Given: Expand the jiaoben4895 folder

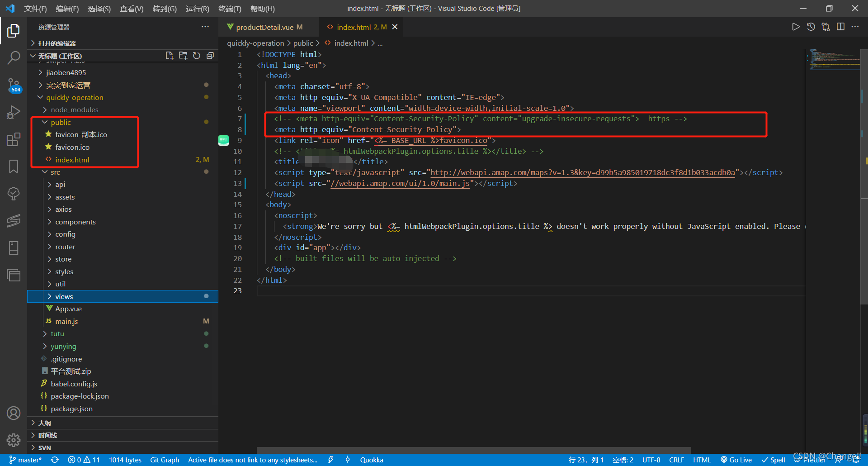Looking at the screenshot, I should pyautogui.click(x=123, y=72).
